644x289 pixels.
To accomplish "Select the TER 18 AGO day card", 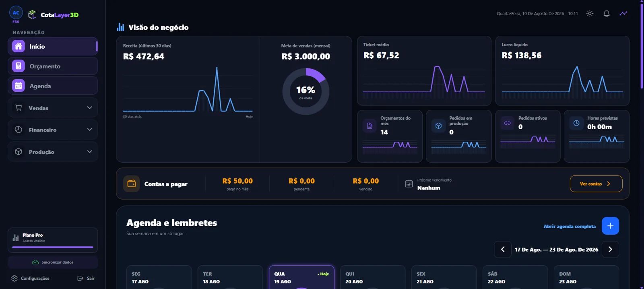I will tap(230, 277).
